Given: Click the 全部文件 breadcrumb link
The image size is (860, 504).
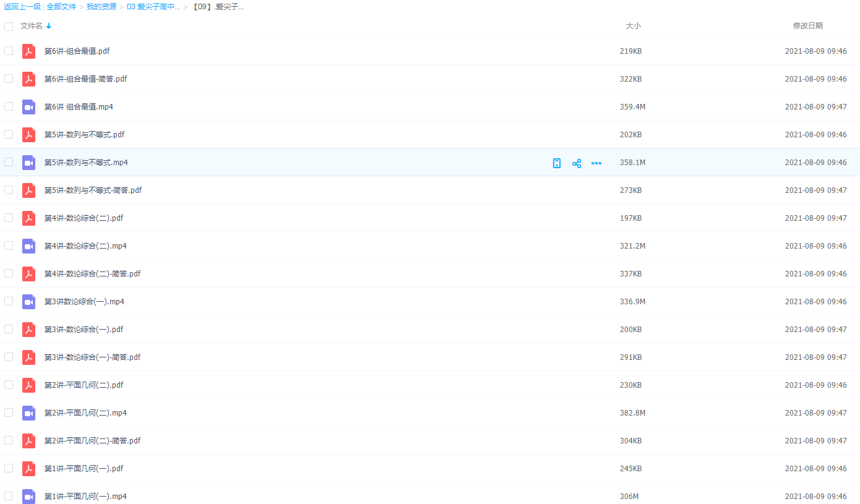Looking at the screenshot, I should pos(61,7).
